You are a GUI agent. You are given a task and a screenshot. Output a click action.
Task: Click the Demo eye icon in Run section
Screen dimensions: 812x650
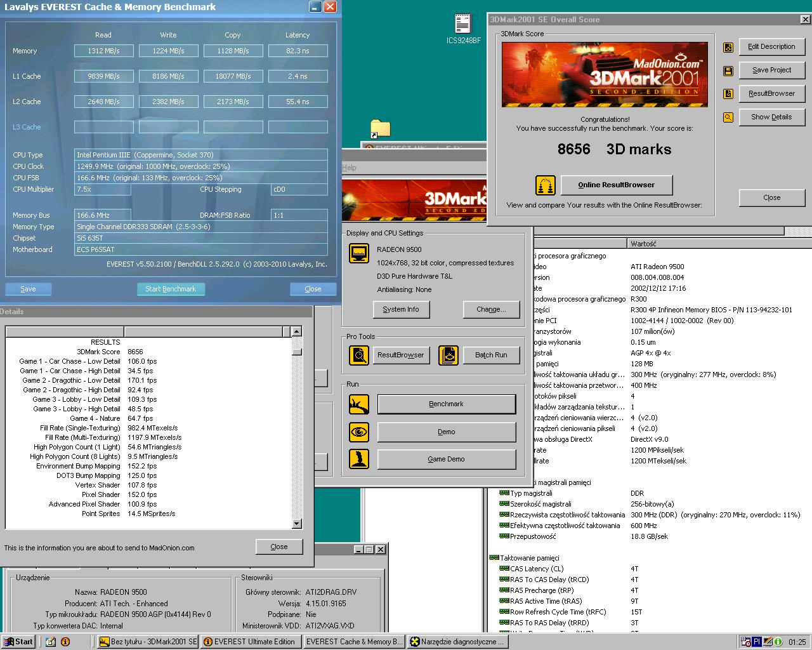click(x=359, y=432)
